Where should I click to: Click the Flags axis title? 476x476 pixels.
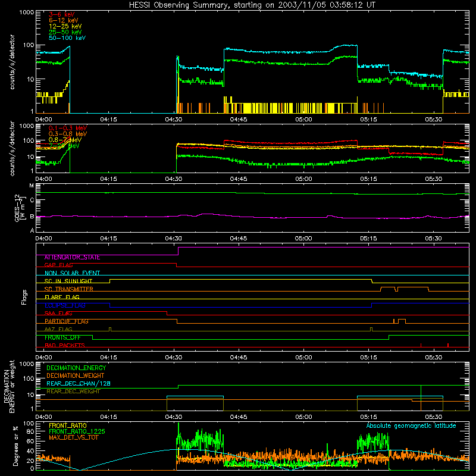coord(24,297)
